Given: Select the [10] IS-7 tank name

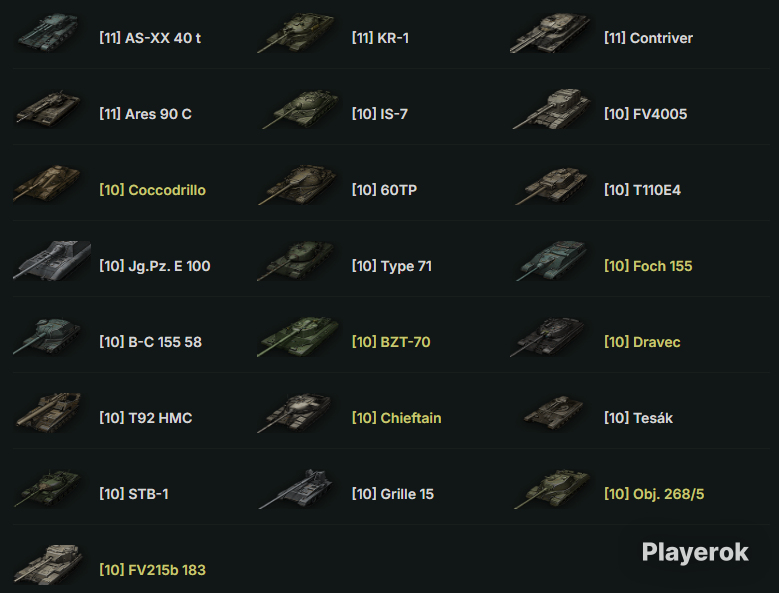Looking at the screenshot, I should pos(380,114).
